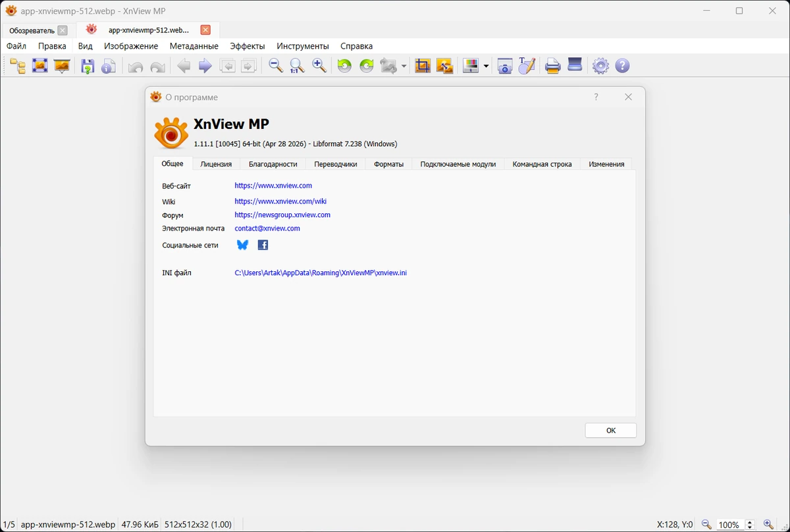Open file properties info icon
Image resolution: width=790 pixels, height=532 pixels.
point(109,66)
